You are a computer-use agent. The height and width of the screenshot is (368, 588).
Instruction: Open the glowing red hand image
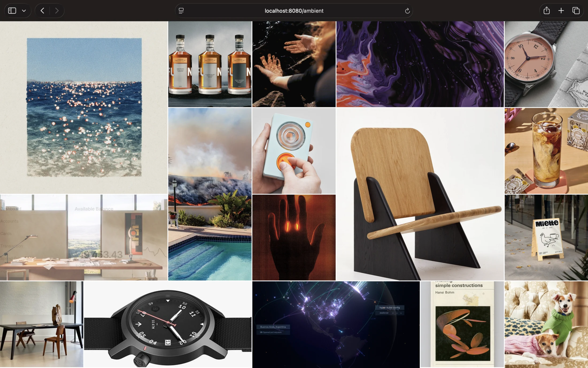pos(294,238)
